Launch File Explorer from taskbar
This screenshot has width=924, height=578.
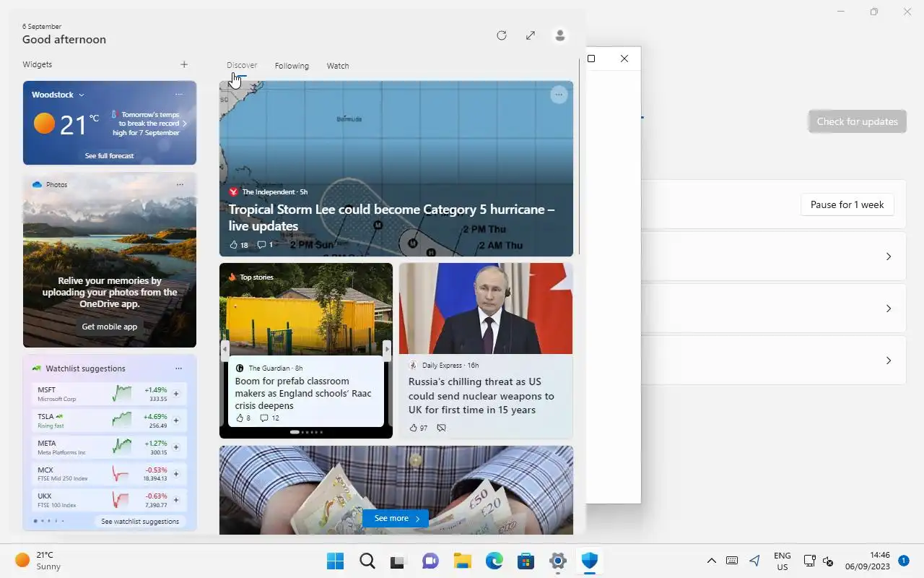pyautogui.click(x=462, y=561)
